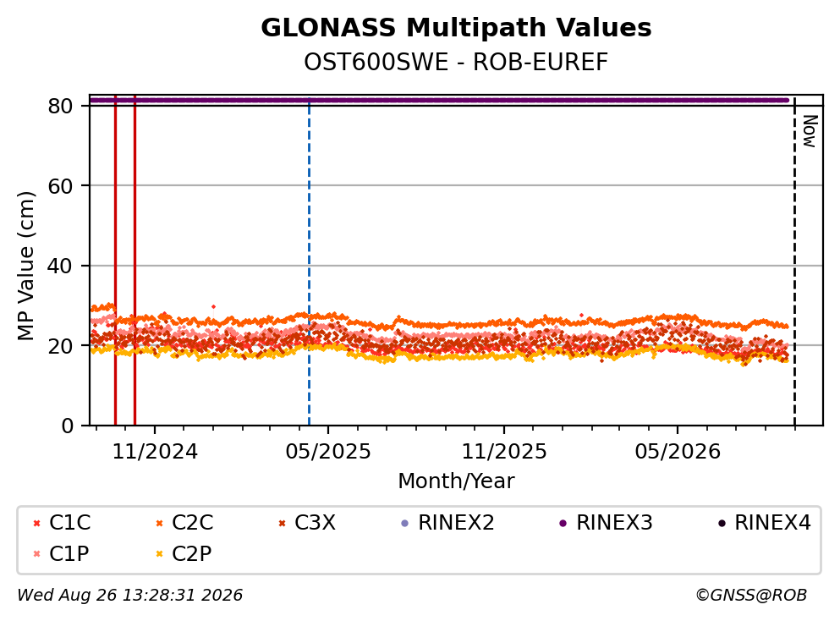Image resolution: width=840 pixels, height=621 pixels.
Task: Click the 'RINEX3' legend label
Action: pyautogui.click(x=614, y=523)
